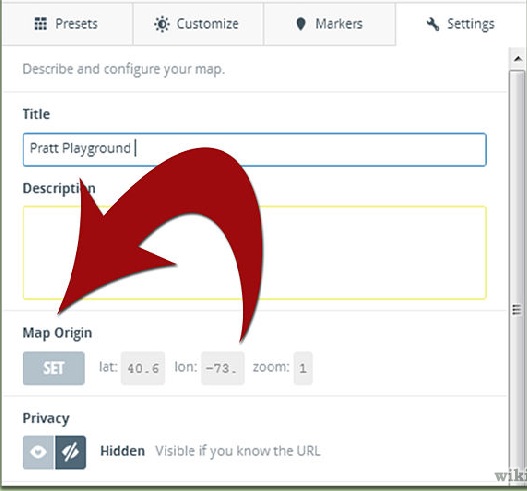Select the lon value field
This screenshot has width=527, height=491.
[222, 368]
